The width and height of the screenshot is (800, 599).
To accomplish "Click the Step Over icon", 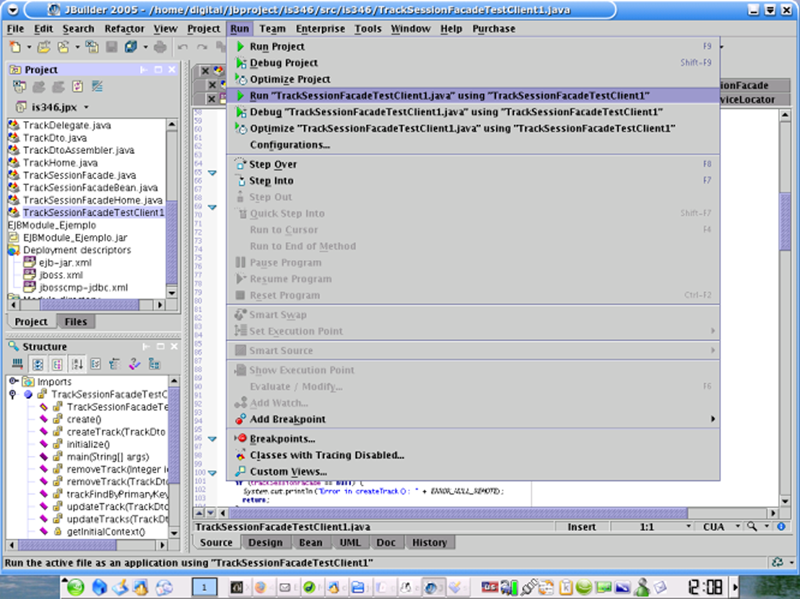I will [x=240, y=164].
